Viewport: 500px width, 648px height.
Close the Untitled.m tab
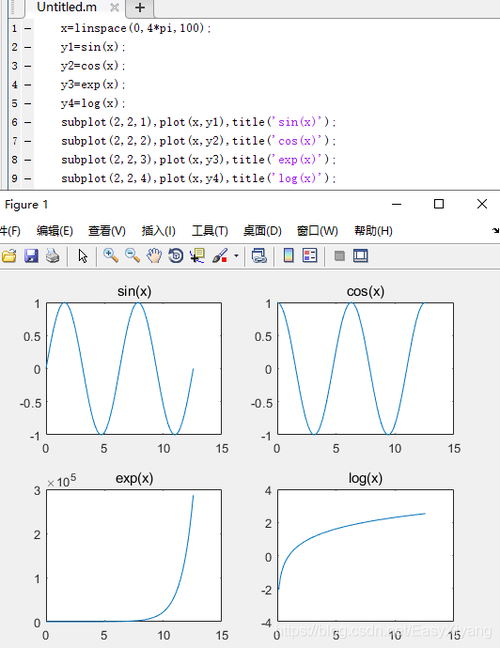point(115,7)
